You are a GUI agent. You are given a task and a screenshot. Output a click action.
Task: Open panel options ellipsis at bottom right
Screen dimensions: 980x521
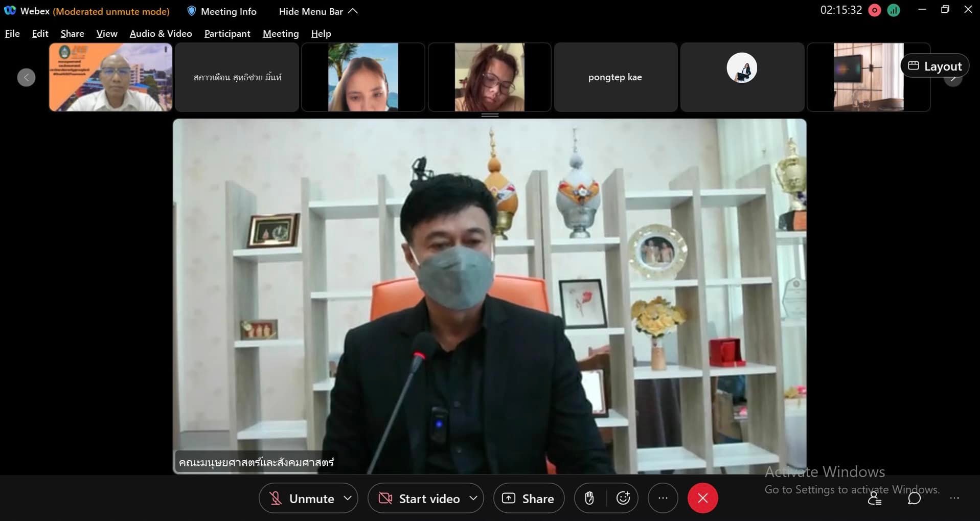954,499
